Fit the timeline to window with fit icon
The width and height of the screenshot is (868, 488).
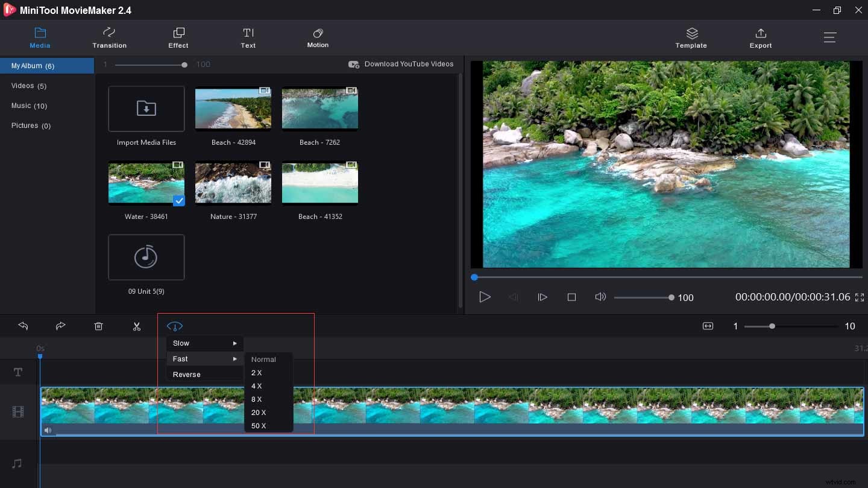[708, 326]
